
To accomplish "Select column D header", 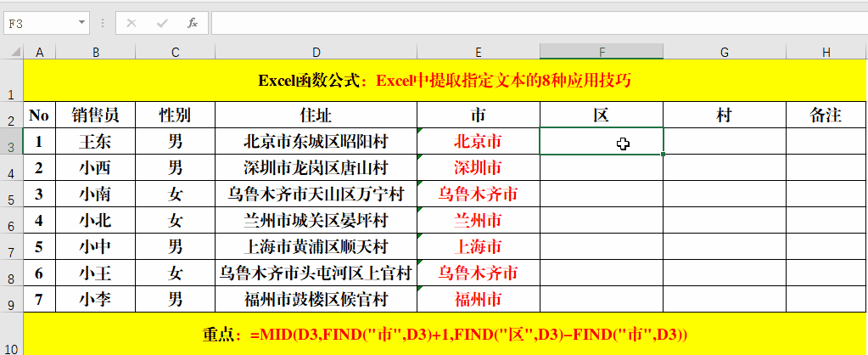I will (316, 53).
